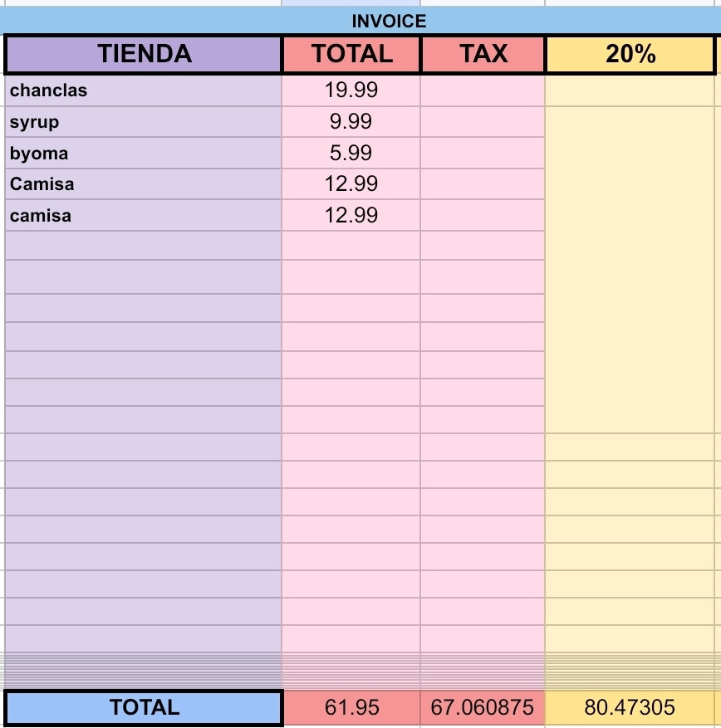The height and width of the screenshot is (728, 721).
Task: Click the syrup item cell
Action: coord(143,122)
